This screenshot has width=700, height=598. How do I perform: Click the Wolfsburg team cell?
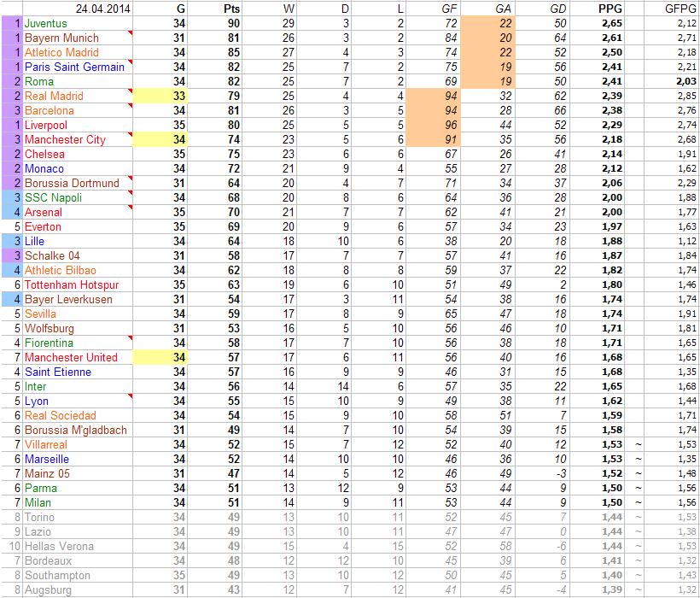(78, 328)
